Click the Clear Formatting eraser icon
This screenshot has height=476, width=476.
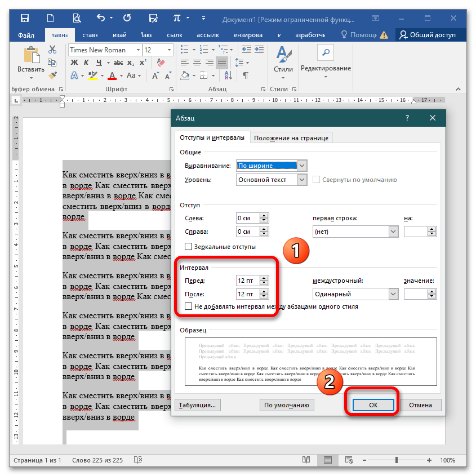(x=161, y=63)
